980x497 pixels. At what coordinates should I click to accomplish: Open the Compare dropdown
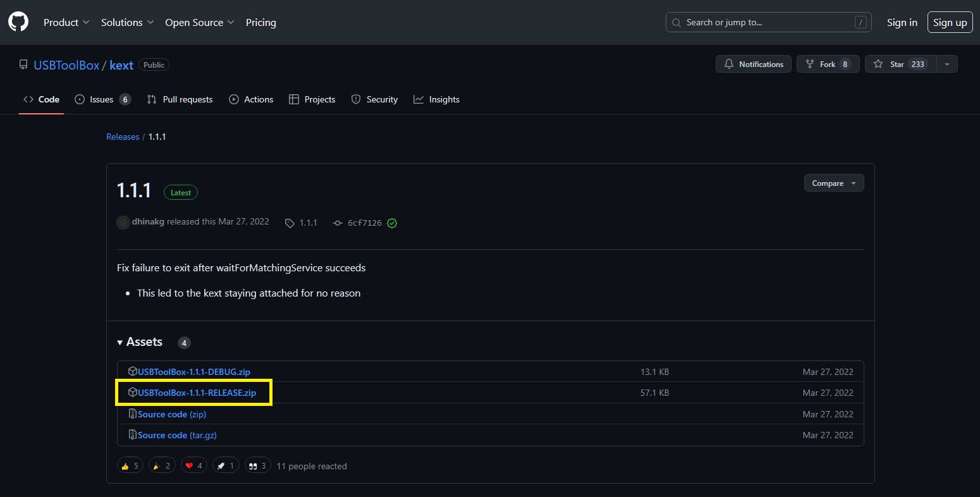(834, 183)
